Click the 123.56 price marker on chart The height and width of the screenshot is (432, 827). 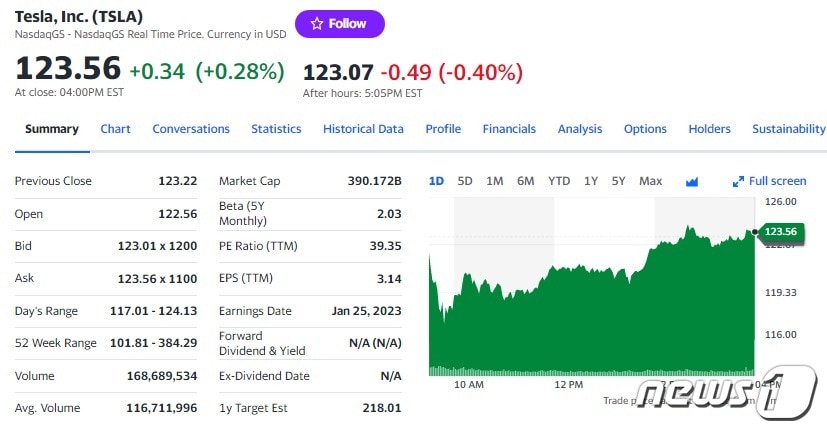(778, 232)
